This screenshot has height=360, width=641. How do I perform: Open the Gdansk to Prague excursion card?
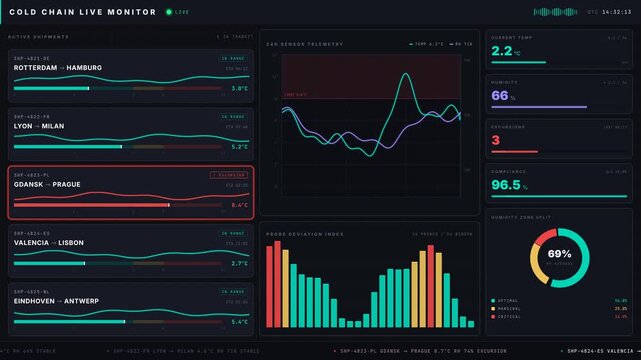tap(131, 192)
